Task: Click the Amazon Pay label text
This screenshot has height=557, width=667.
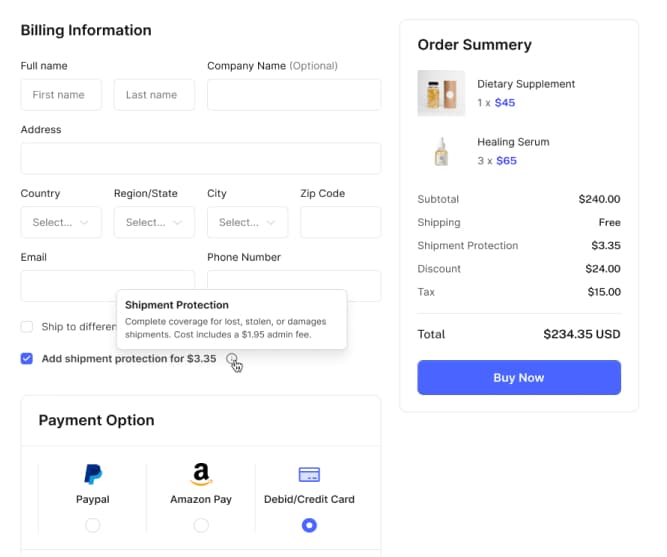Action: click(201, 499)
